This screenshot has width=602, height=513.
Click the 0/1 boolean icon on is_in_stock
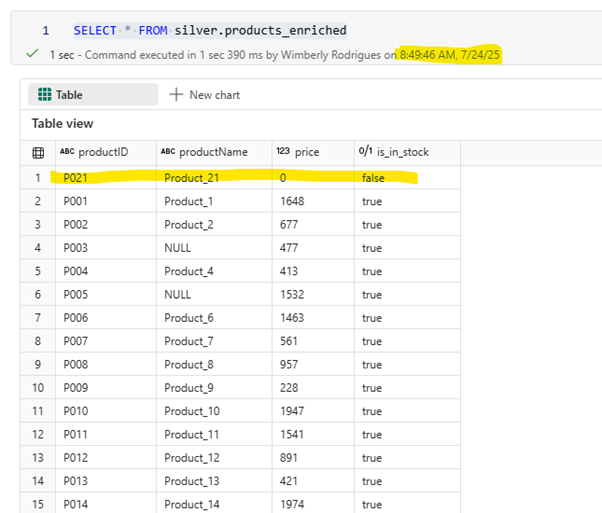click(x=366, y=151)
